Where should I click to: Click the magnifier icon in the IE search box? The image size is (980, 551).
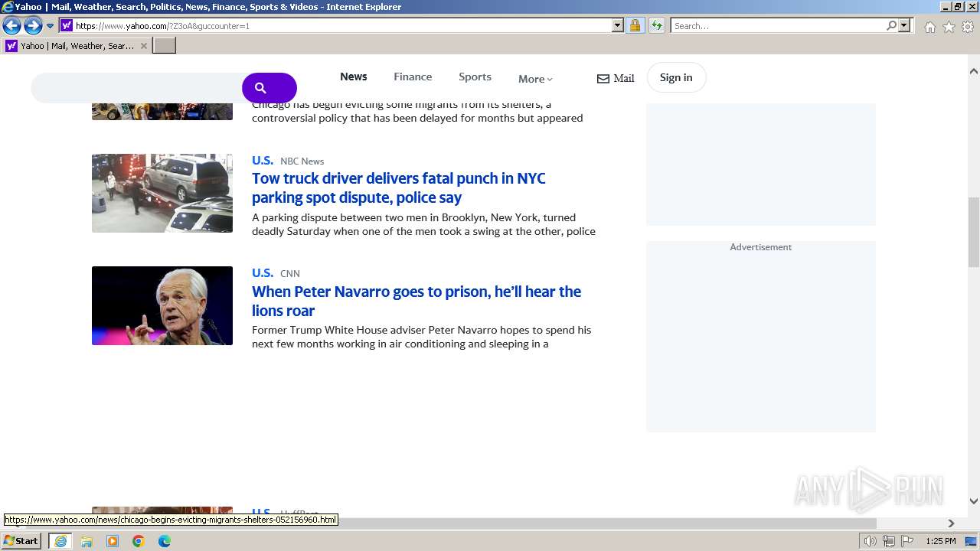(891, 25)
